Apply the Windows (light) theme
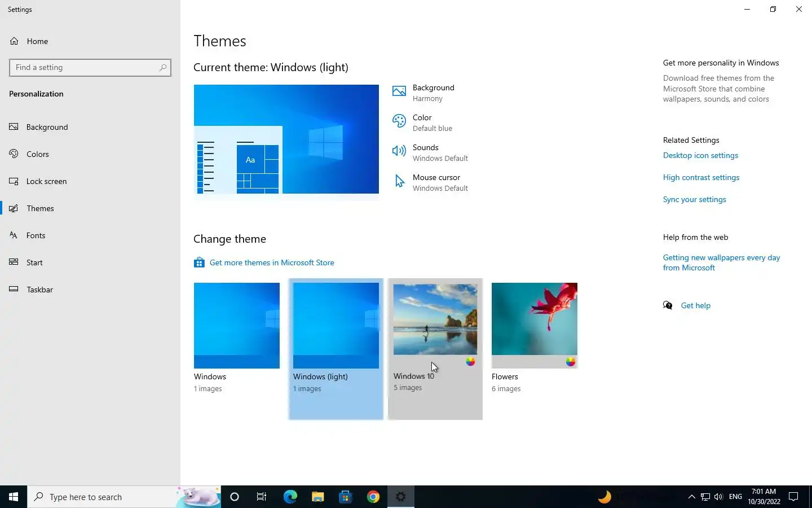This screenshot has width=812, height=508. (x=336, y=349)
